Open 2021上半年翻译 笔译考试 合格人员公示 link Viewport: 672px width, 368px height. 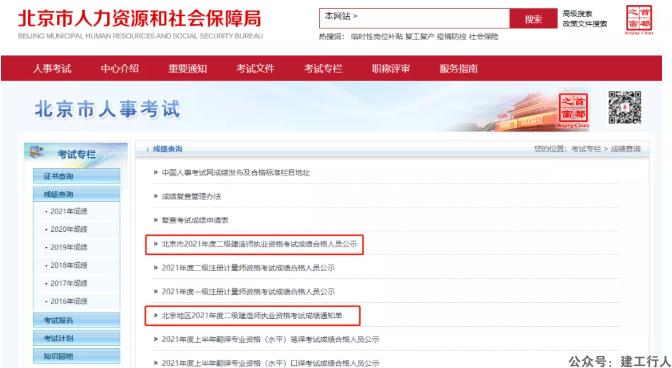[270, 339]
